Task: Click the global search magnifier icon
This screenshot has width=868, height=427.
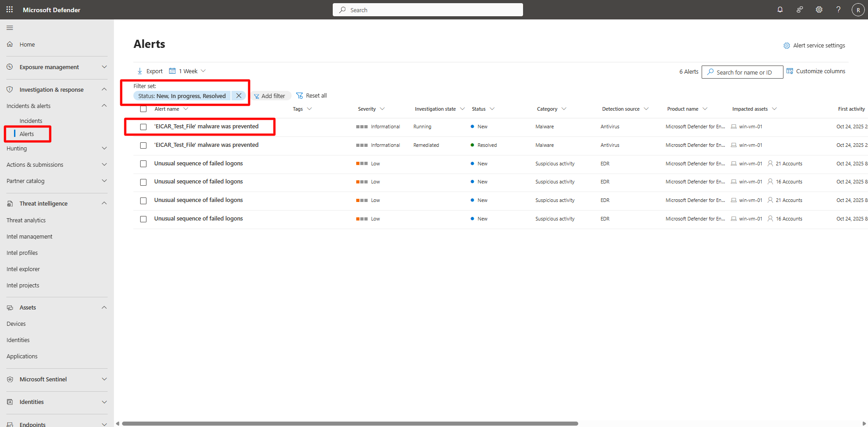Action: coord(343,10)
